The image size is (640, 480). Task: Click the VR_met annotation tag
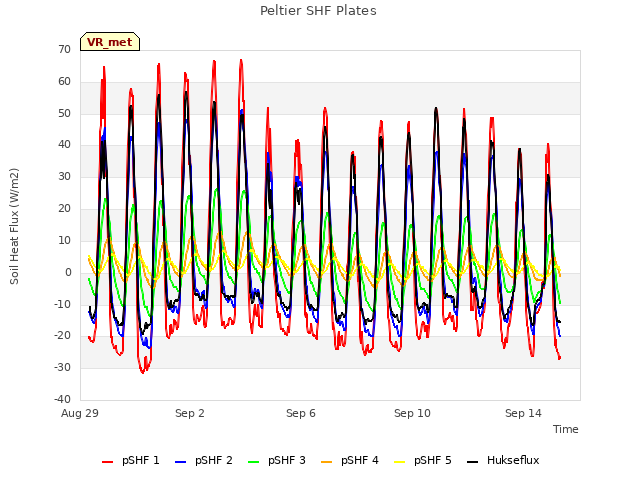click(110, 42)
